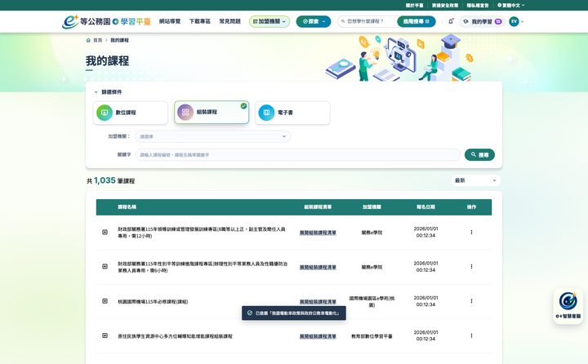Uncheck the green checkmark on 組裝課程
This screenshot has height=364, width=588.
coord(243,106)
